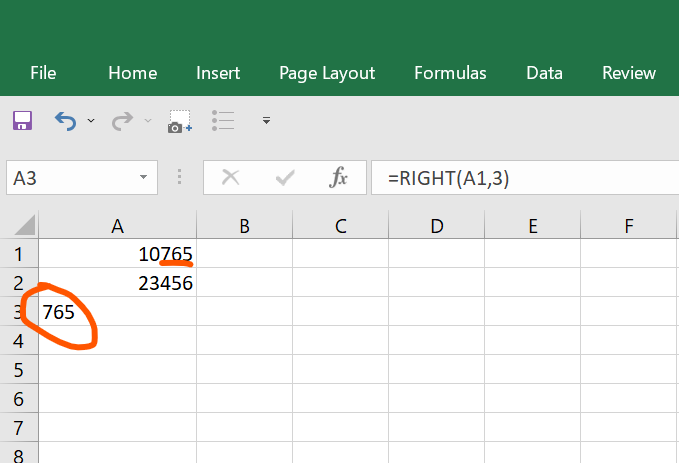Open the undo history dropdown arrow

91,120
